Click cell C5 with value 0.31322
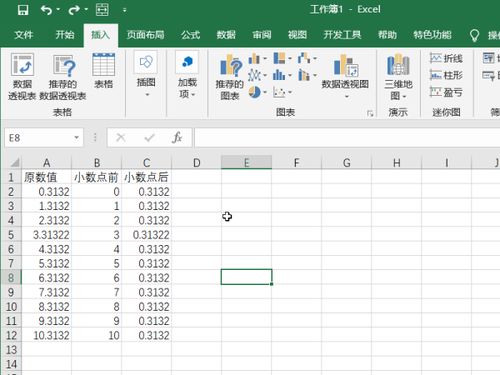The height and width of the screenshot is (375, 500). (x=147, y=235)
